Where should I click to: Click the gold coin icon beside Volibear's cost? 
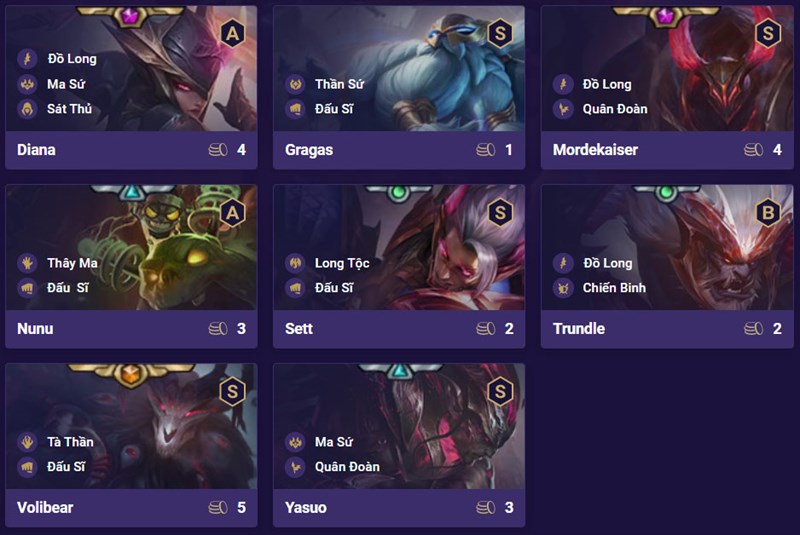point(218,508)
